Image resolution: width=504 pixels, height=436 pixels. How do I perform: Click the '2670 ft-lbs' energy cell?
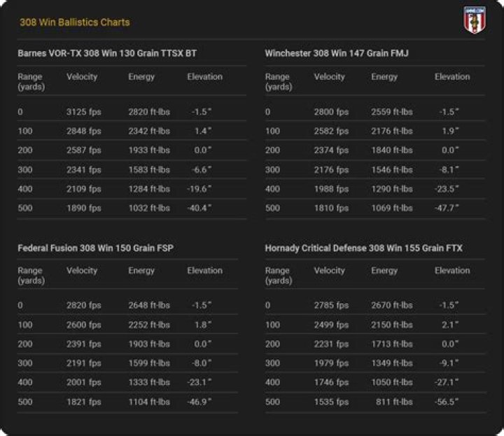tap(392, 305)
